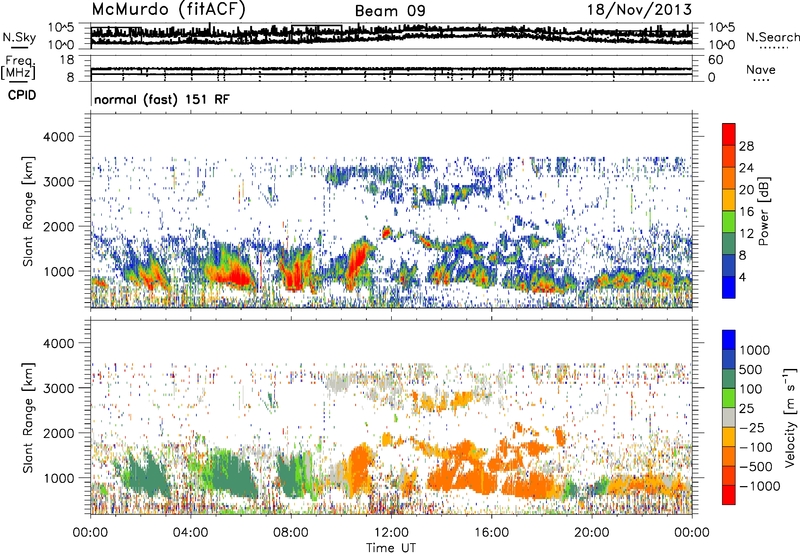The image size is (800, 554).
Task: Pick the dark teal segment of the Velocity colorbar
Action: [729, 379]
